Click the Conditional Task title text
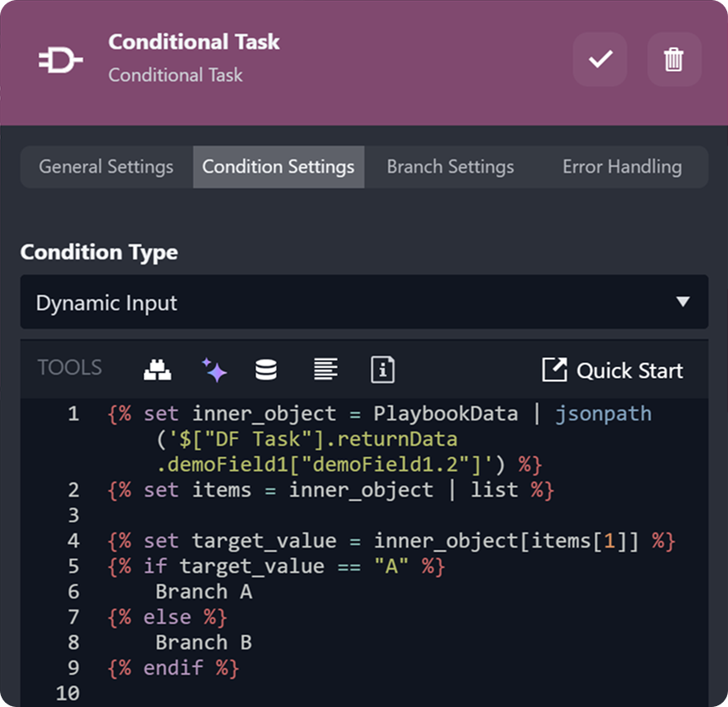 pos(194,42)
